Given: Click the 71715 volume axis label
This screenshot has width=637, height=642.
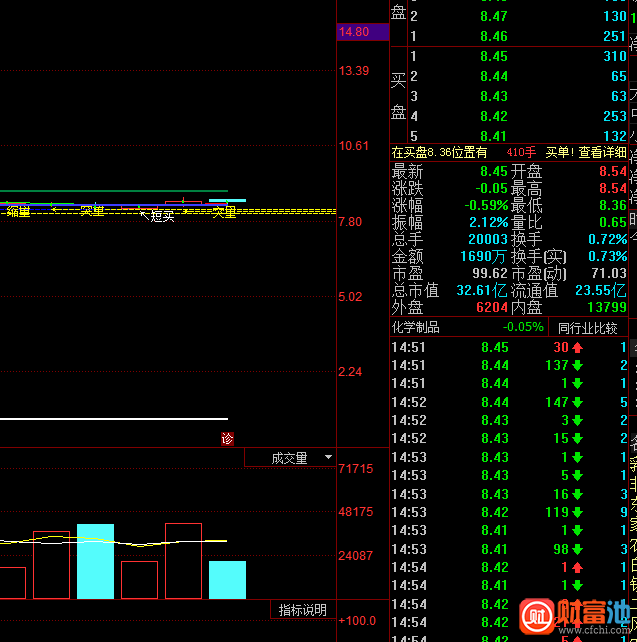Looking at the screenshot, I should pyautogui.click(x=356, y=468).
